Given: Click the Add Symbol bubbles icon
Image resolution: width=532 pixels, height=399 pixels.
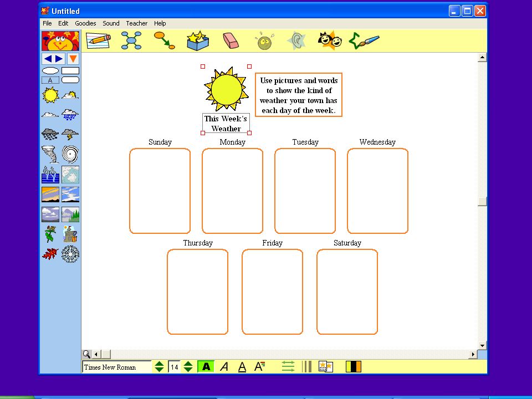Looking at the screenshot, I should (x=131, y=40).
